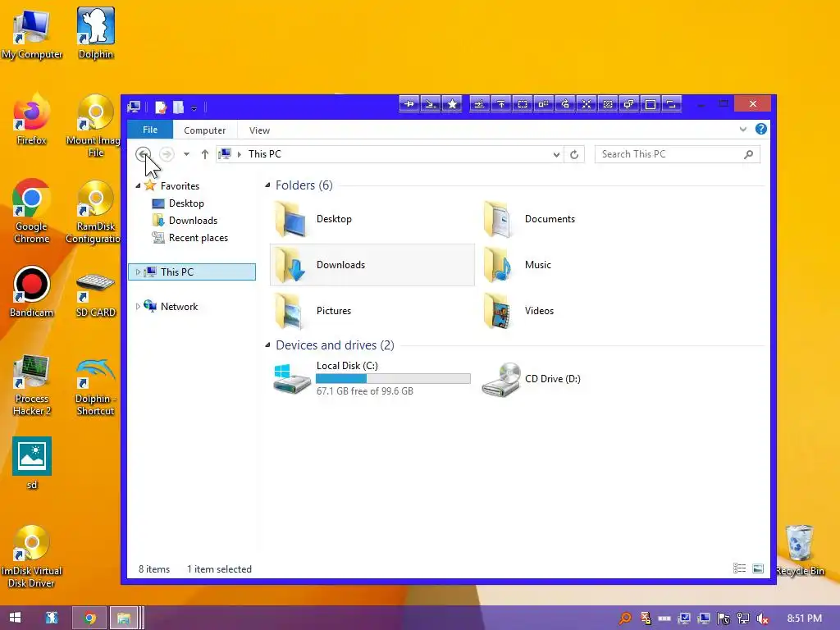Click the Search This PC field
840x630 pixels.
tap(677, 154)
